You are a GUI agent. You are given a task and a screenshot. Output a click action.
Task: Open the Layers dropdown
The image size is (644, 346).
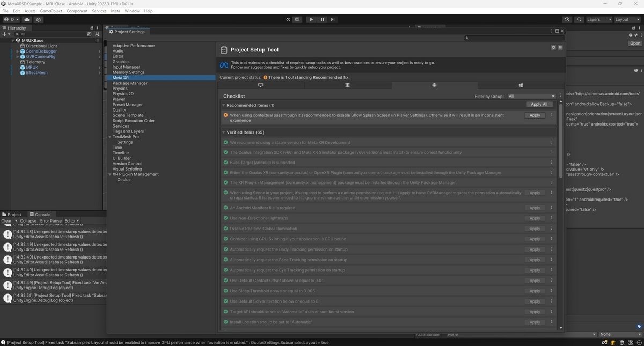click(x=599, y=19)
